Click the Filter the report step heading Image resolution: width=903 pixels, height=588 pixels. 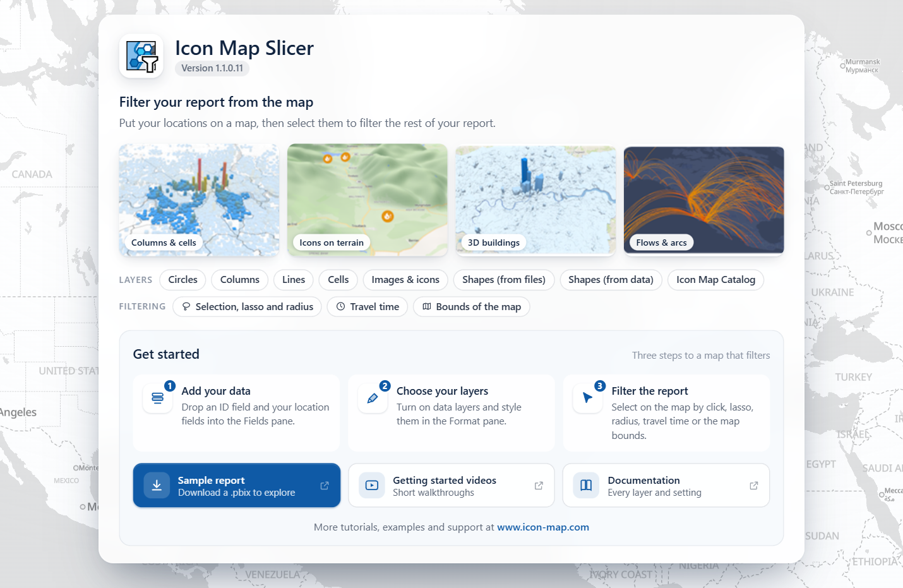point(650,391)
